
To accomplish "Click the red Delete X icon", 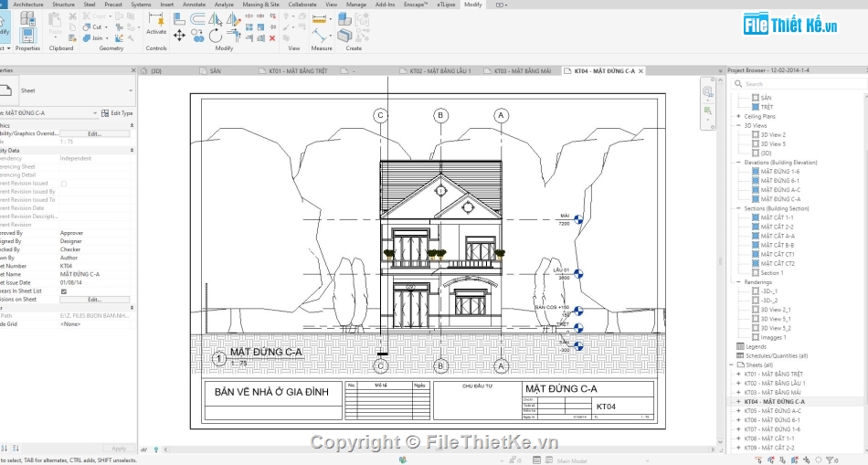I will [x=272, y=38].
